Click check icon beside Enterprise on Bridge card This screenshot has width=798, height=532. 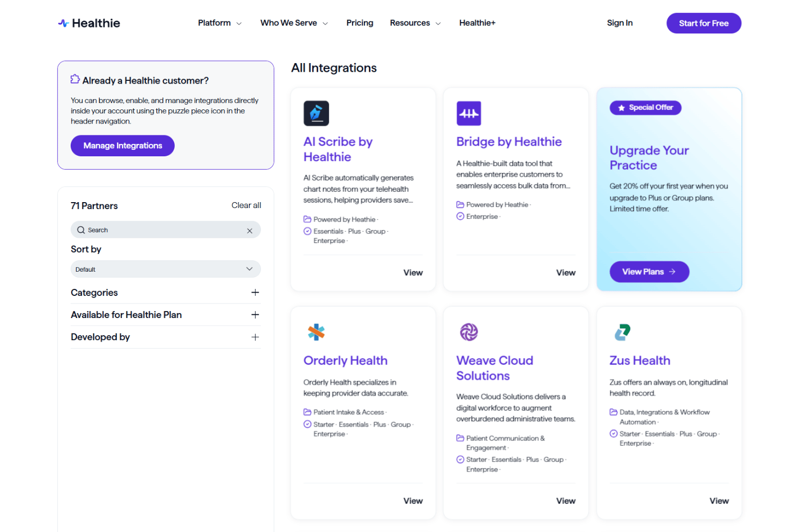pos(460,216)
